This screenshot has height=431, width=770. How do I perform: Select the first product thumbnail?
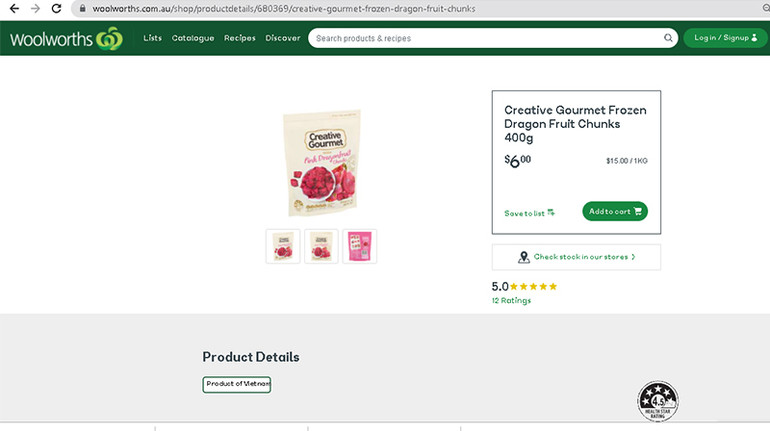click(x=283, y=246)
